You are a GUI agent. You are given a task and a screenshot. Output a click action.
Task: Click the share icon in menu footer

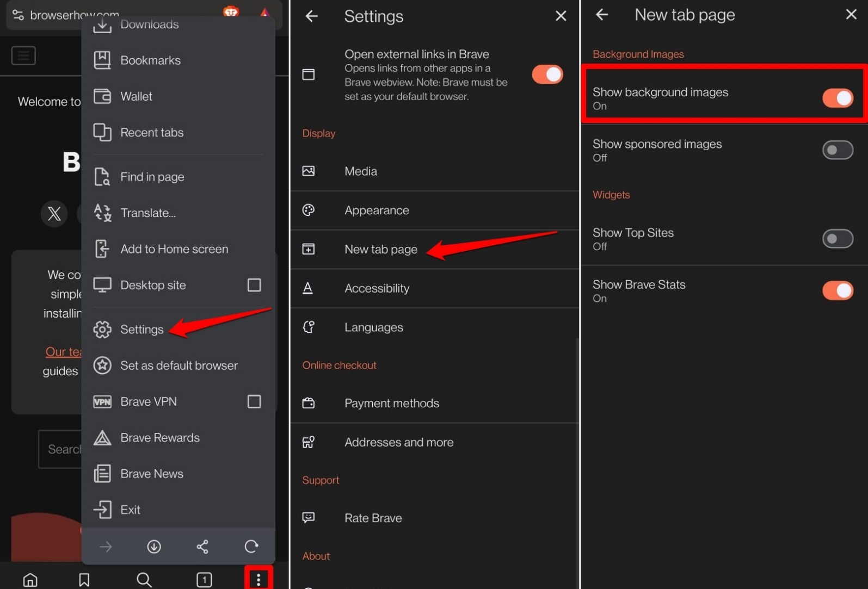[x=202, y=546]
